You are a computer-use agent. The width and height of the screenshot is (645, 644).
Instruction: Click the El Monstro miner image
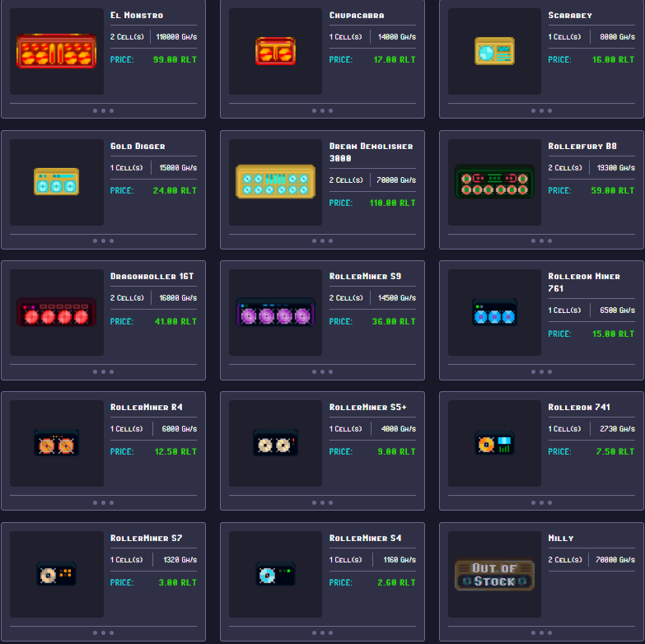[x=56, y=51]
